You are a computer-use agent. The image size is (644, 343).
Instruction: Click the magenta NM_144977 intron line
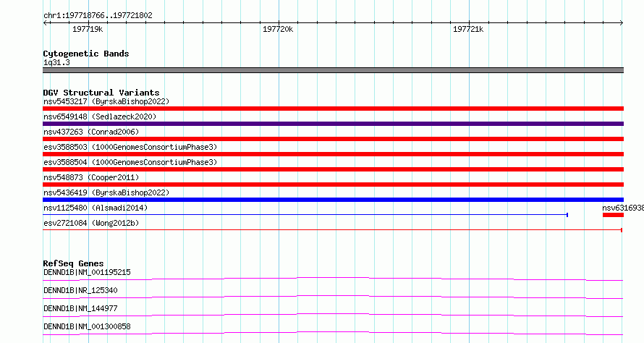point(333,315)
